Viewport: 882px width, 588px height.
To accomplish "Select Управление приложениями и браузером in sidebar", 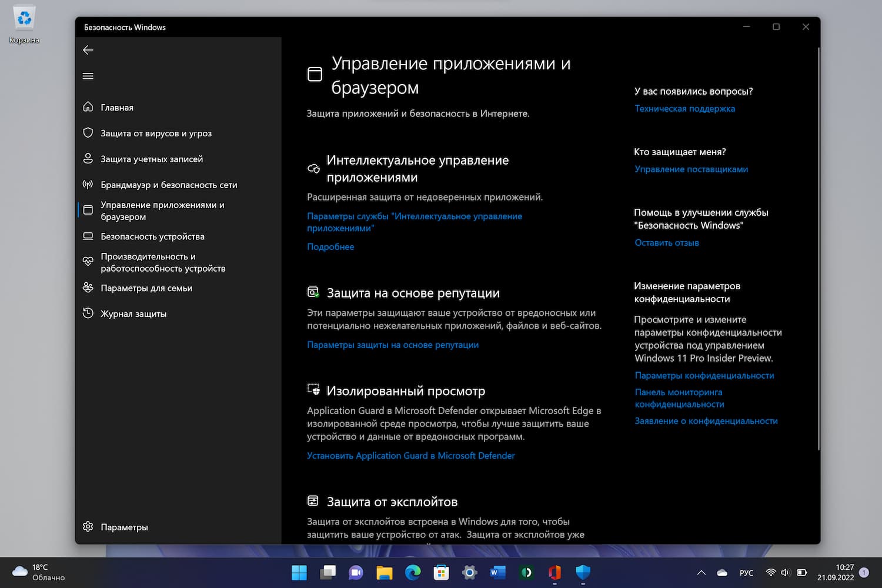I will pyautogui.click(x=162, y=211).
